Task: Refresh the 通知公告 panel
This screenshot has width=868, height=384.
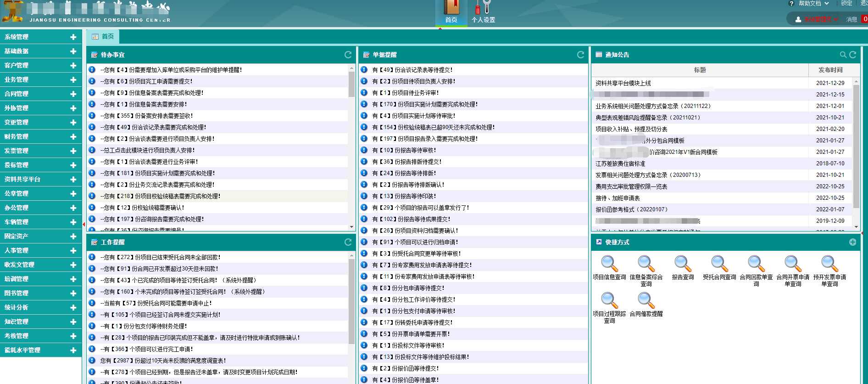Action: (x=853, y=55)
